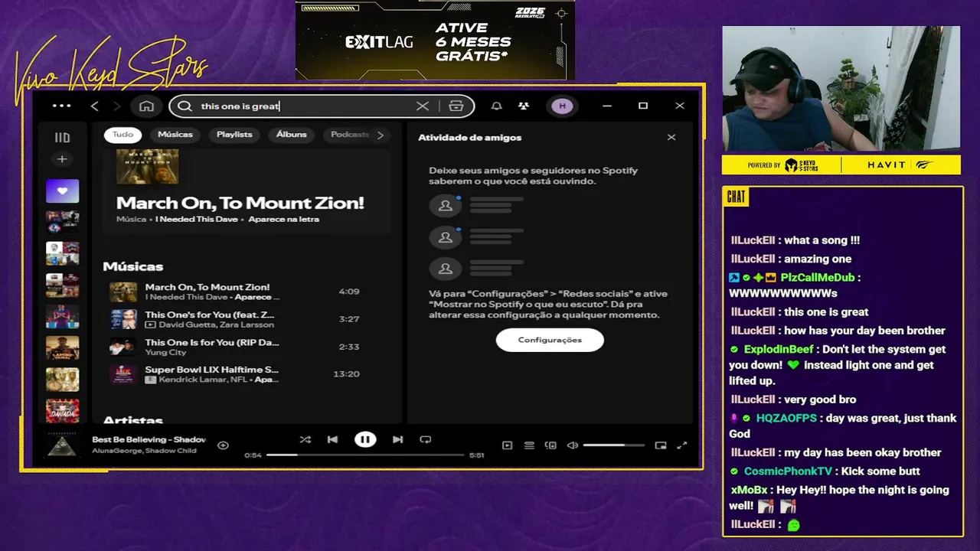Click the search magnifier icon
Image resolution: width=980 pixels, height=551 pixels.
[185, 106]
